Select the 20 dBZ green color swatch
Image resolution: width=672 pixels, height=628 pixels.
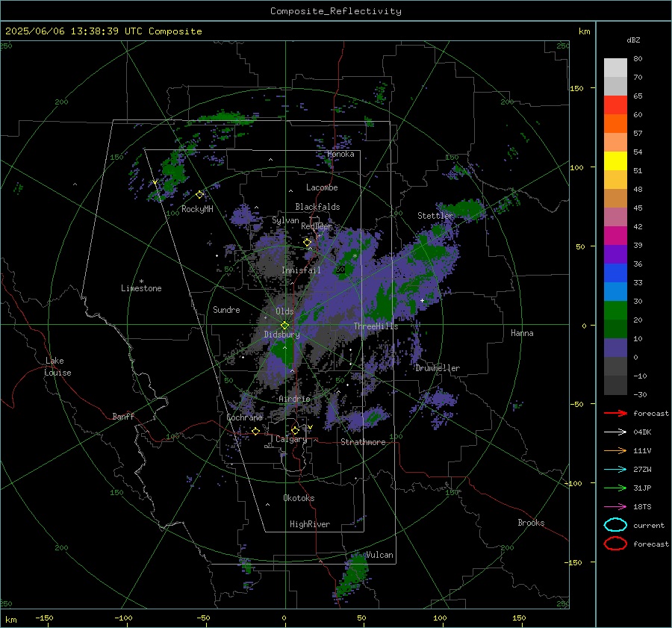tap(615, 311)
